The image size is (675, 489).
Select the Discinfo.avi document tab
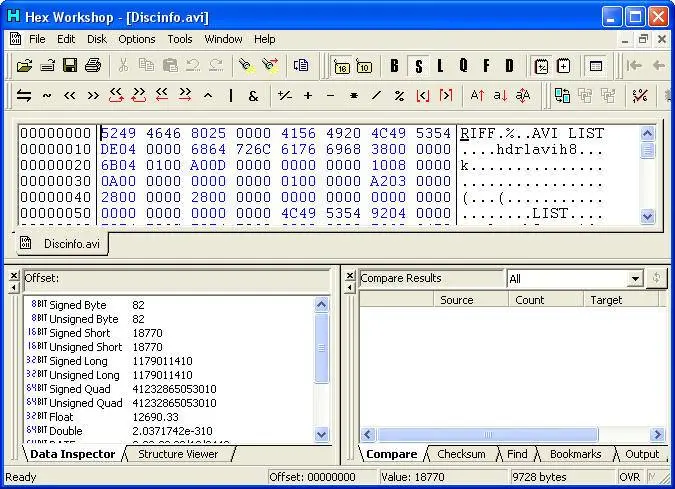click(x=62, y=244)
